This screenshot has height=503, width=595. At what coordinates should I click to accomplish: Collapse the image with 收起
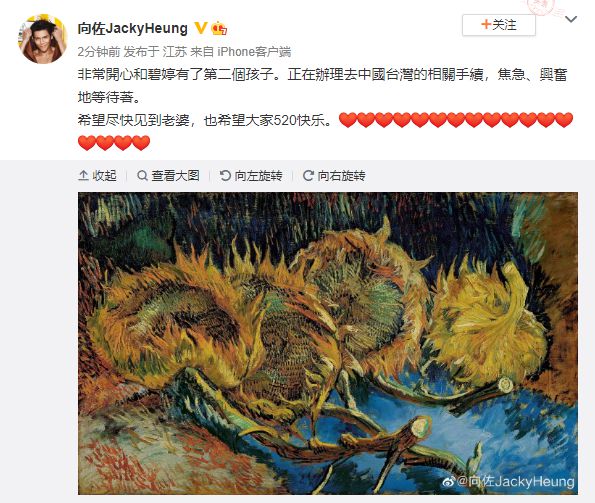(x=97, y=176)
